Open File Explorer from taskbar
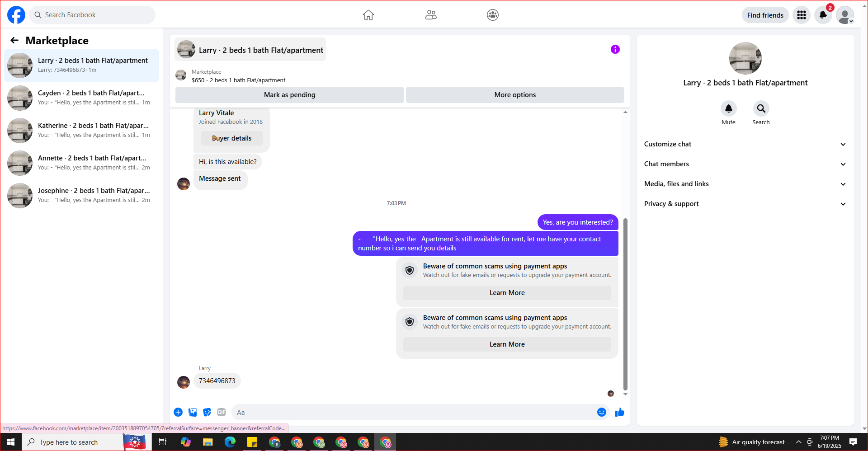Screen dimensions: 868x451 (x=208, y=442)
